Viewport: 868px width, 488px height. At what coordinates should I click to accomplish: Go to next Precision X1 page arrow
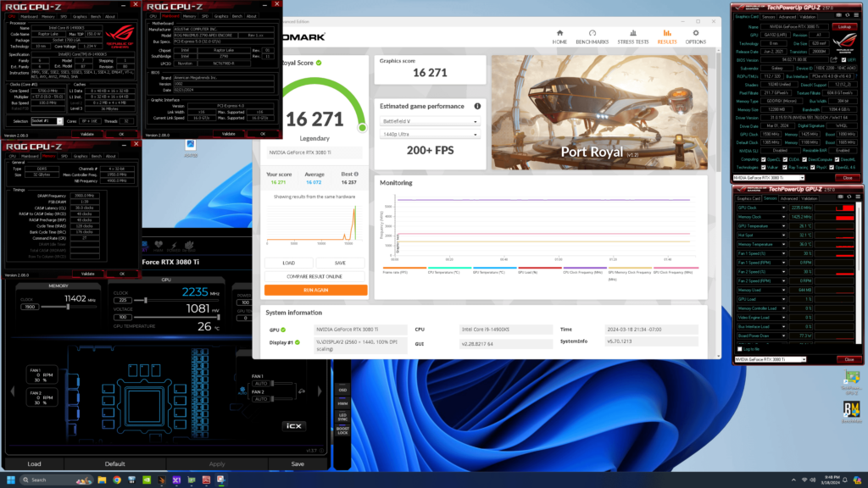320,391
